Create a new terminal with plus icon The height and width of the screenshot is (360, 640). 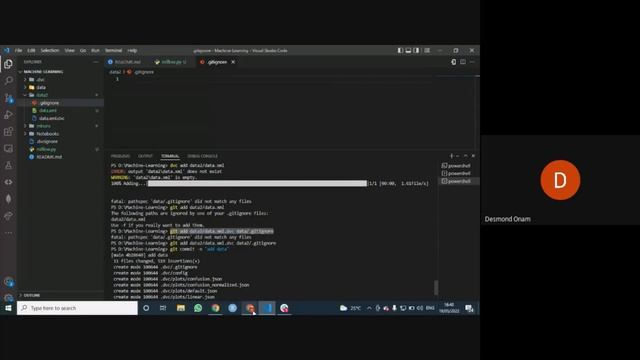[x=451, y=156]
